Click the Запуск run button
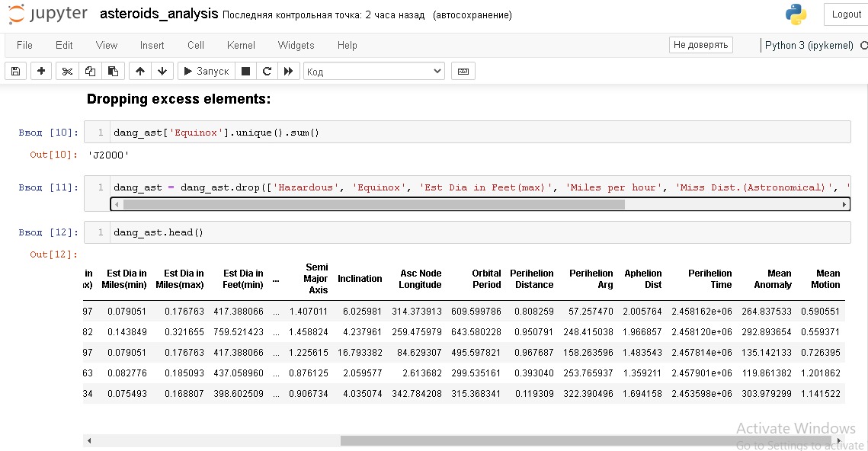Image resolution: width=868 pixels, height=451 pixels. tap(205, 70)
